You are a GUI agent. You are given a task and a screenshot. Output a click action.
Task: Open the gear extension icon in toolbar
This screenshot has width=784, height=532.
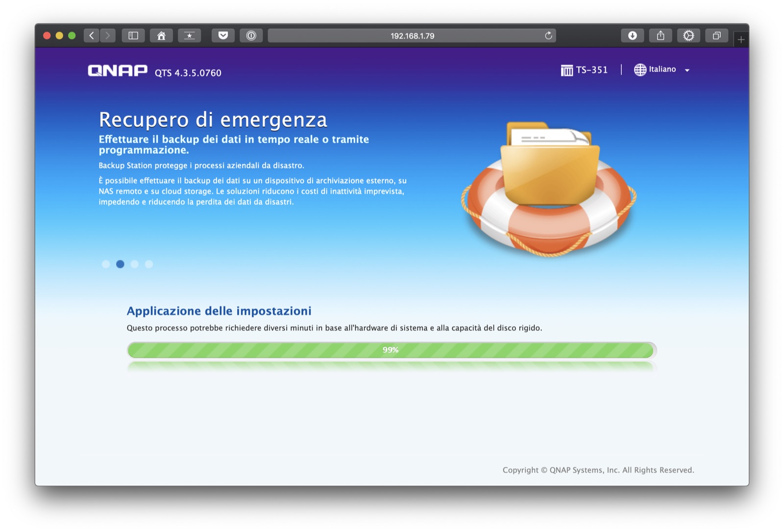pos(688,35)
